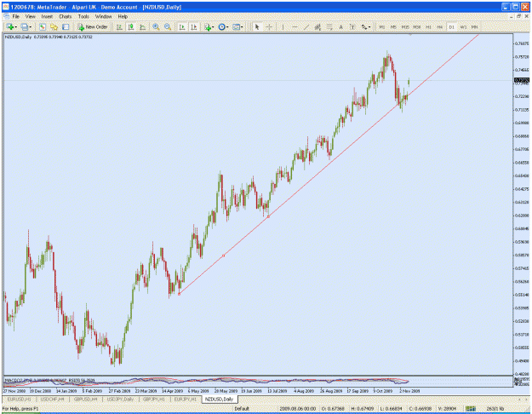Viewport: 532px width, 414px height.
Task: Select the red trendline's lower anchor point
Action: pos(179,294)
